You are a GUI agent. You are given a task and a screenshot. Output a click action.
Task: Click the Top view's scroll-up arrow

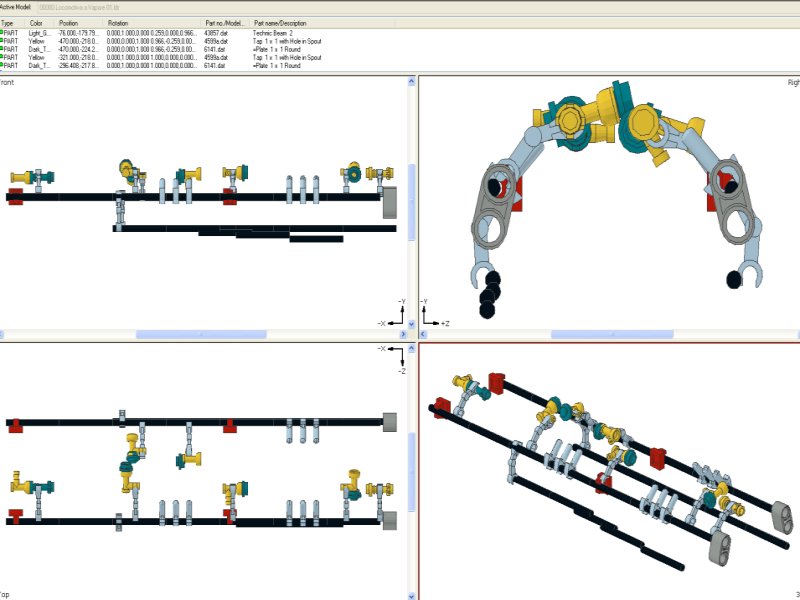pyautogui.click(x=412, y=348)
